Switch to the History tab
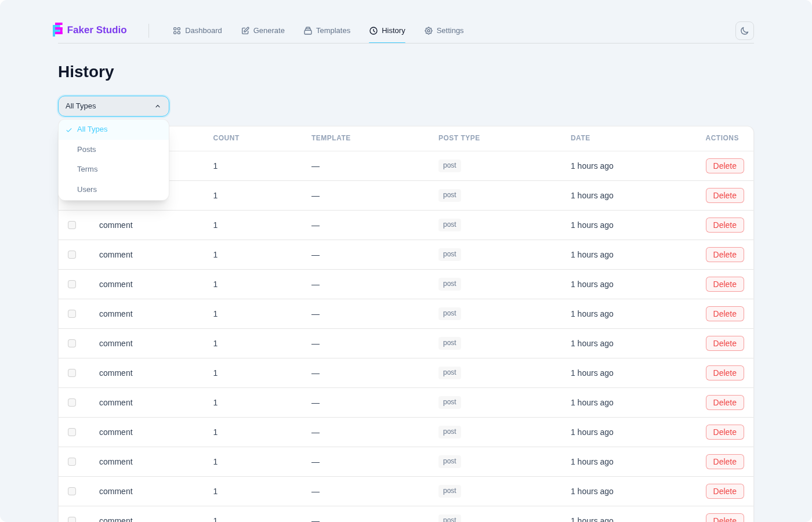812x522 pixels. 387,31
